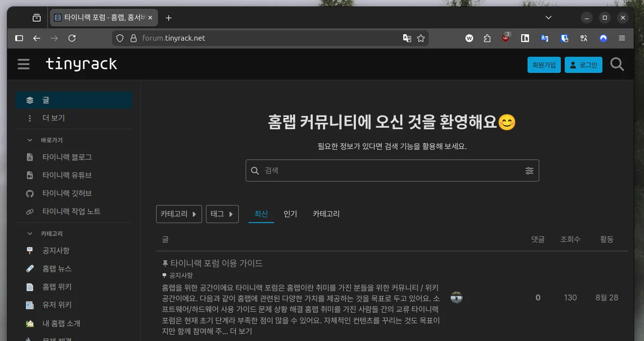Toggle the browser sidebar panel button

pyautogui.click(x=19, y=38)
